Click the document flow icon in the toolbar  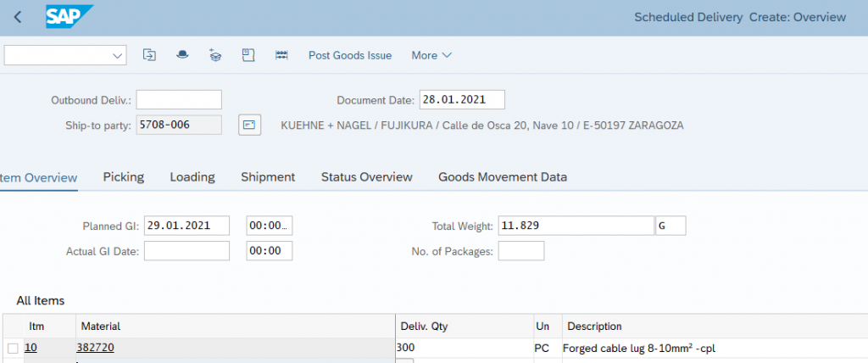click(149, 55)
